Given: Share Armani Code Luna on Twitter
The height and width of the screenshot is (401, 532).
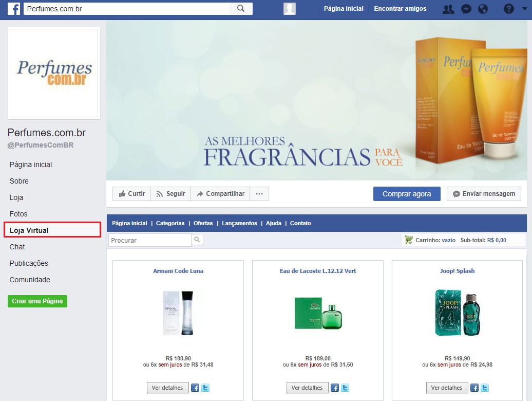Looking at the screenshot, I should point(205,388).
